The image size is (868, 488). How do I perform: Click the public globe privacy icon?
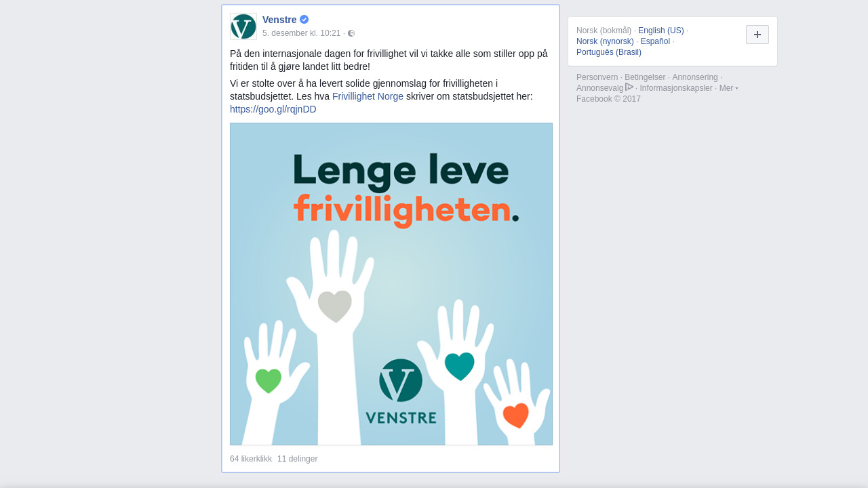click(351, 33)
